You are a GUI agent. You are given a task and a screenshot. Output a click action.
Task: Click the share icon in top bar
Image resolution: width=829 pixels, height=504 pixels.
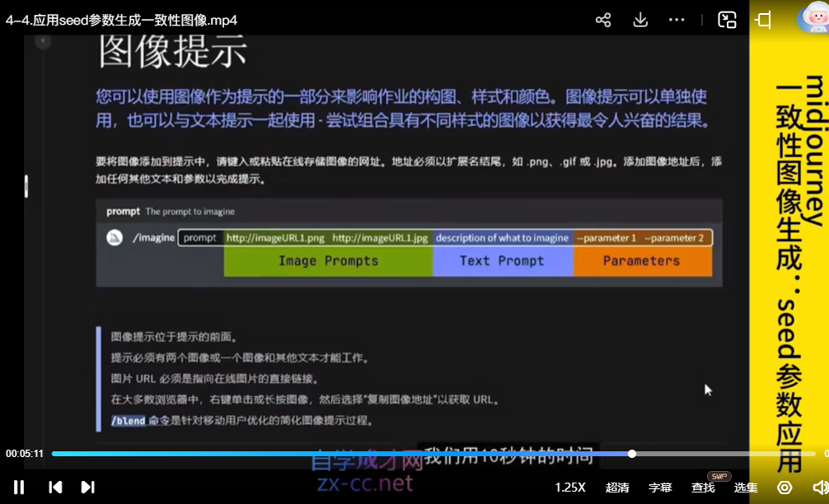pyautogui.click(x=603, y=20)
